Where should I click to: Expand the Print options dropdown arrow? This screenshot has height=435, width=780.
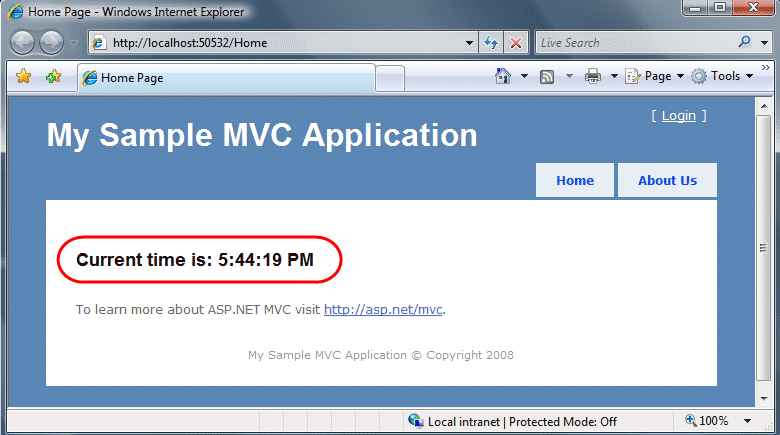click(614, 76)
